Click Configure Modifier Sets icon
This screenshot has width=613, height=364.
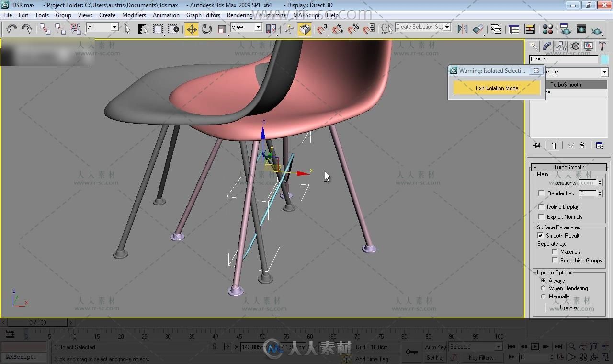pos(600,146)
